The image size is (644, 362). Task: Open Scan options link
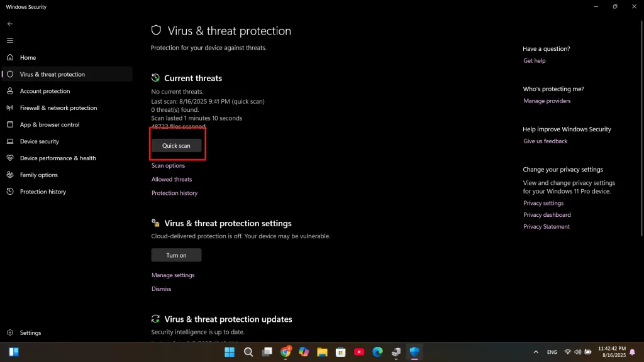point(168,166)
